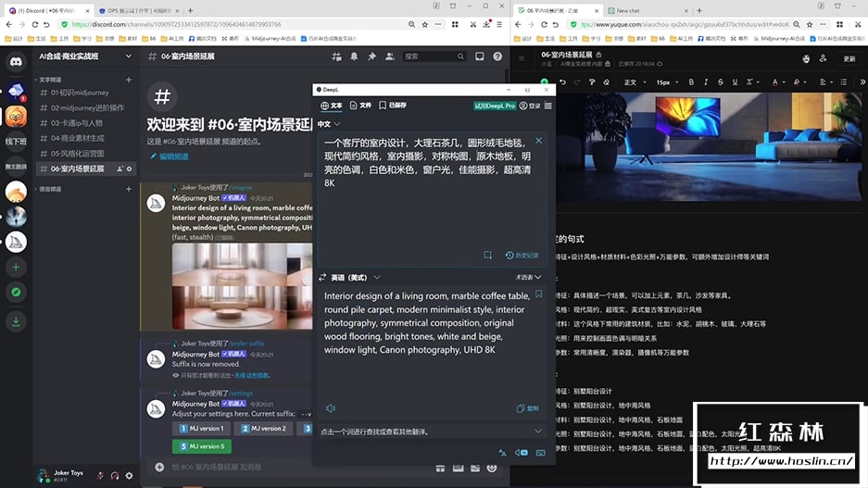Switch to 文本 tab in DeepL
The image size is (868, 488).
point(332,106)
